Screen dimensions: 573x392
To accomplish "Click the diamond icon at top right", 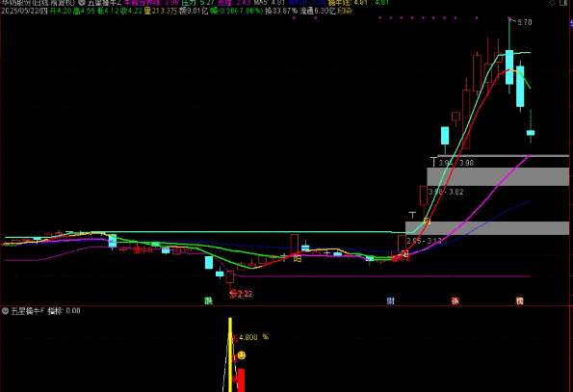I will point(552,3).
